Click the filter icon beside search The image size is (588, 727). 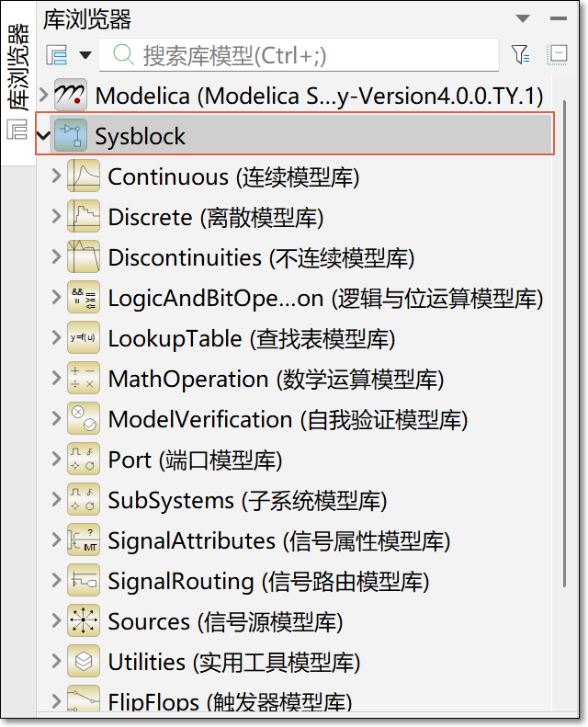click(521, 55)
